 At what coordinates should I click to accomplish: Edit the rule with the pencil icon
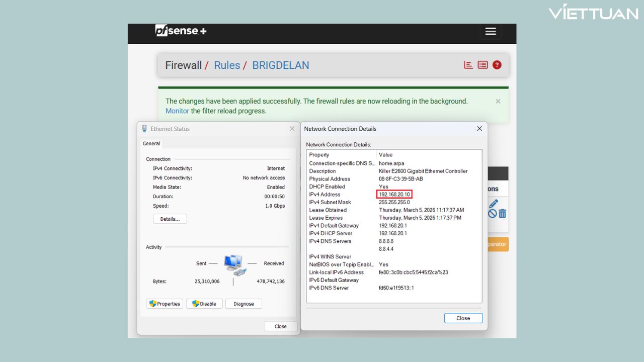tap(494, 204)
